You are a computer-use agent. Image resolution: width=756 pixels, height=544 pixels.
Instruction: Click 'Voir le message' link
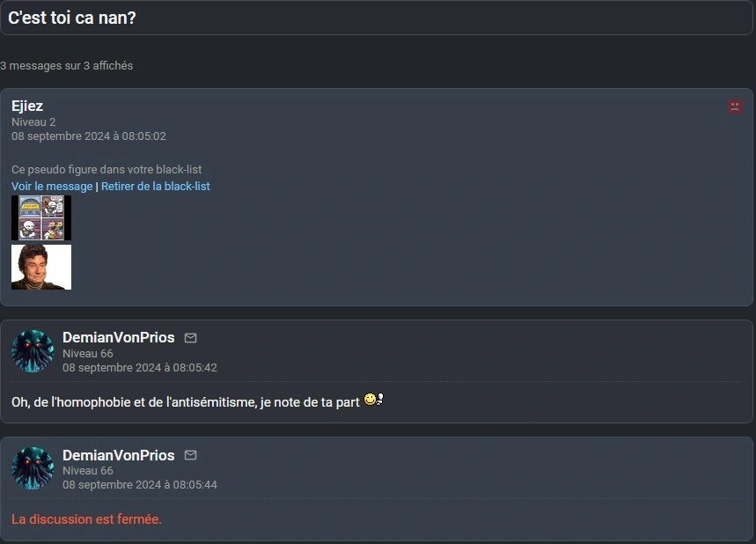pyautogui.click(x=52, y=186)
